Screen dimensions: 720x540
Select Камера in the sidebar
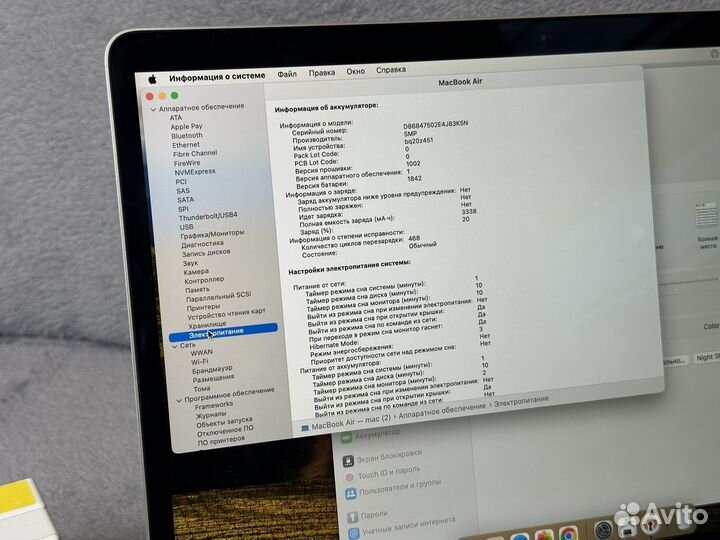tap(196, 272)
